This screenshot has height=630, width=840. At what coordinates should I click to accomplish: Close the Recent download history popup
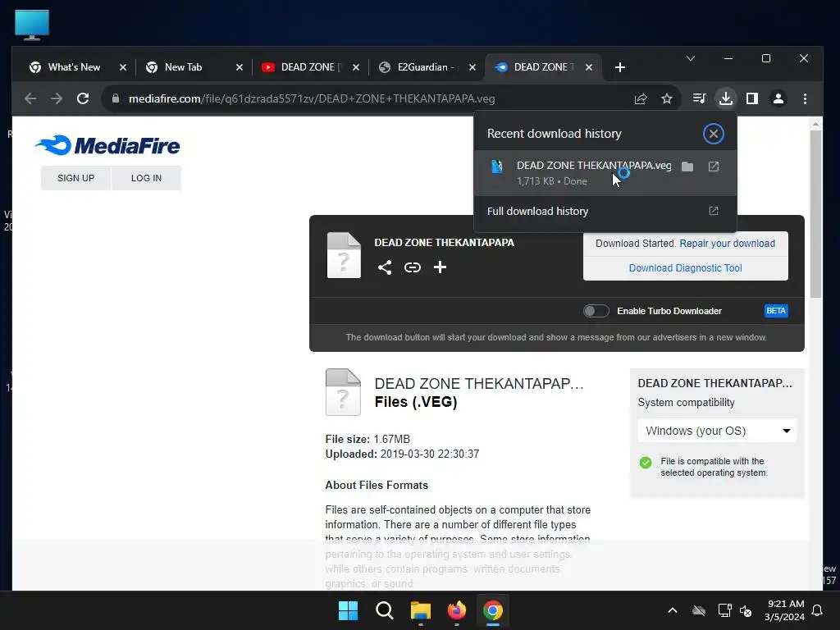[x=713, y=134]
